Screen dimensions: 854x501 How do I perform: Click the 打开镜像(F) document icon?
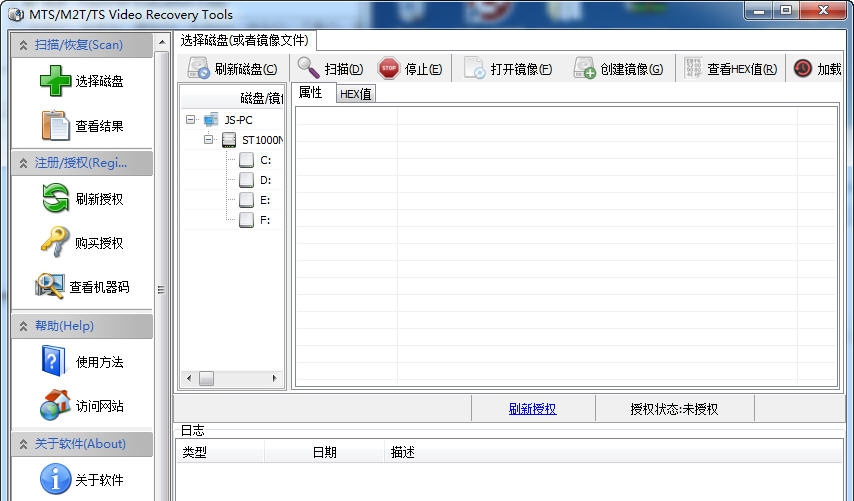point(474,69)
